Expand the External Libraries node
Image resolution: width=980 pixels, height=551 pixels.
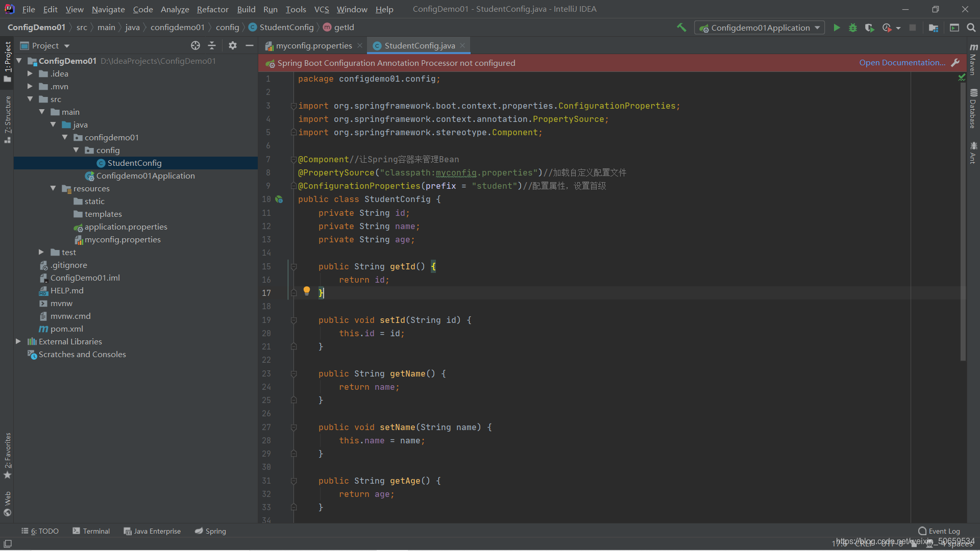click(17, 341)
